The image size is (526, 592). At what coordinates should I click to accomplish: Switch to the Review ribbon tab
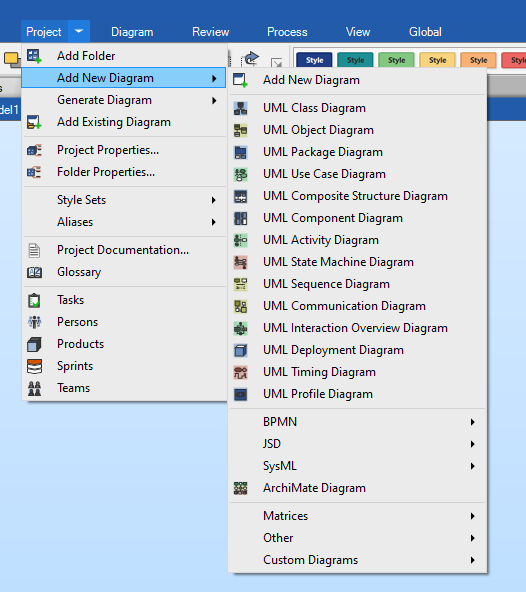(x=210, y=32)
